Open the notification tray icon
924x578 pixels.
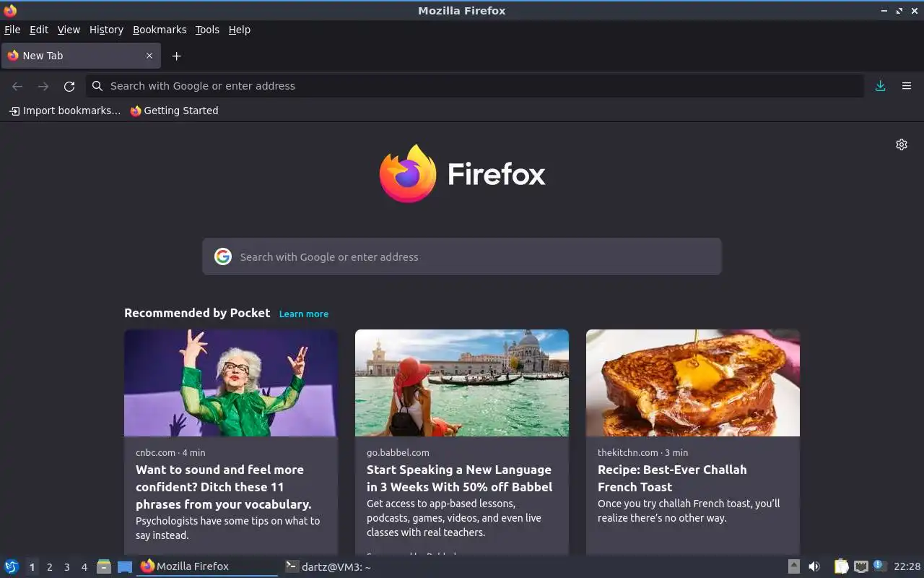tap(879, 566)
